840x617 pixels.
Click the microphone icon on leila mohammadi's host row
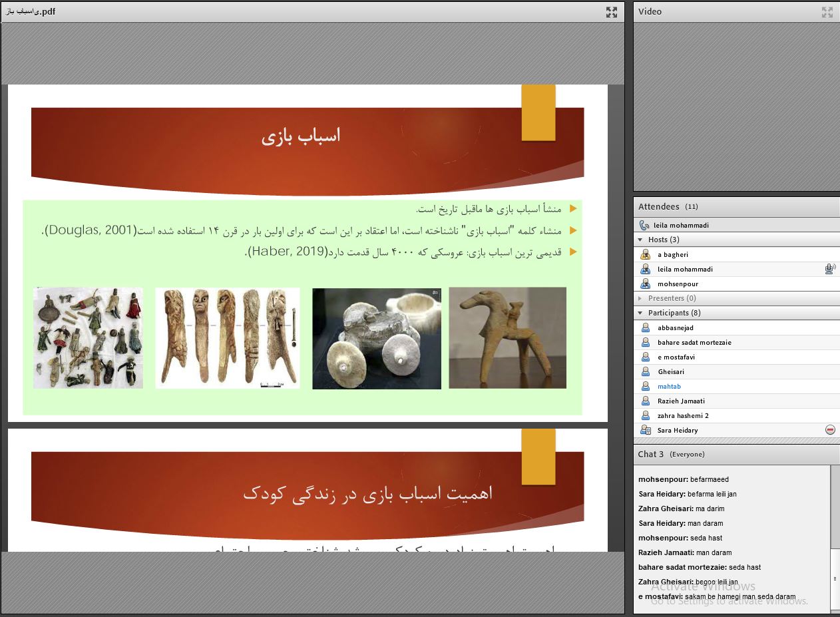point(829,270)
